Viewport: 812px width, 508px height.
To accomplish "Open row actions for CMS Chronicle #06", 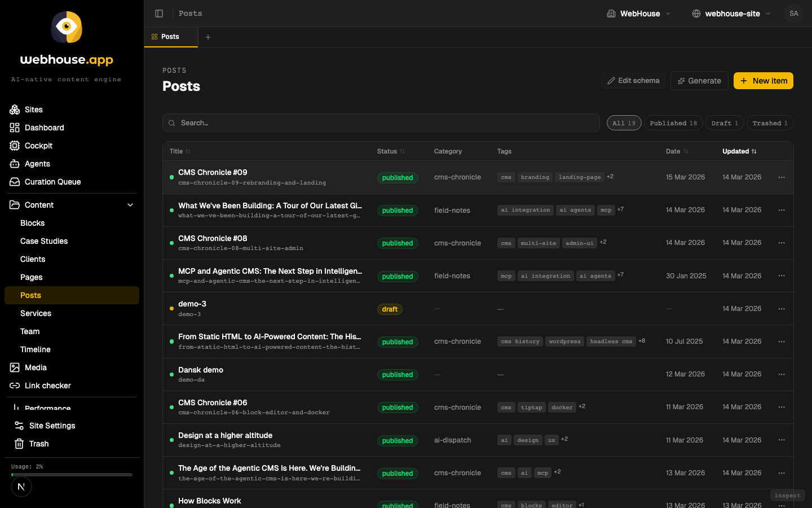I will point(782,407).
